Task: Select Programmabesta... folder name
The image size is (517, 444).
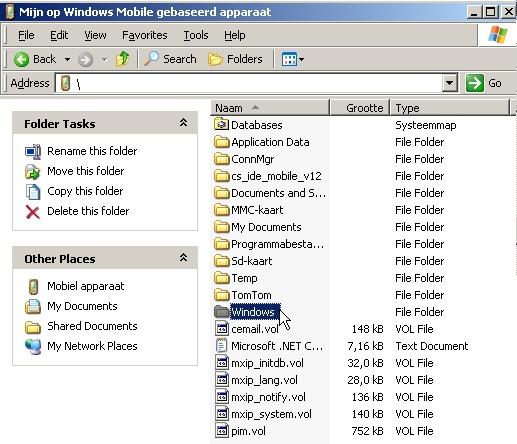Action: pos(277,244)
